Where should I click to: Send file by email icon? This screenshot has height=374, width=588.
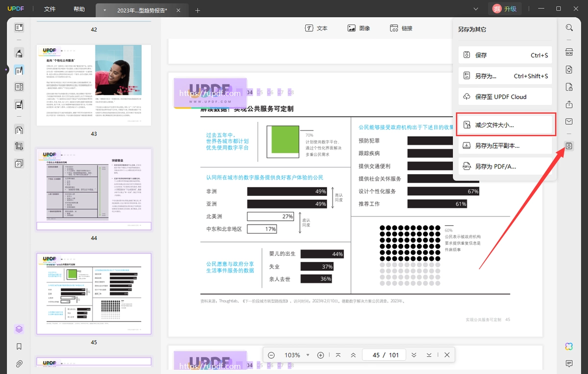[x=569, y=121]
